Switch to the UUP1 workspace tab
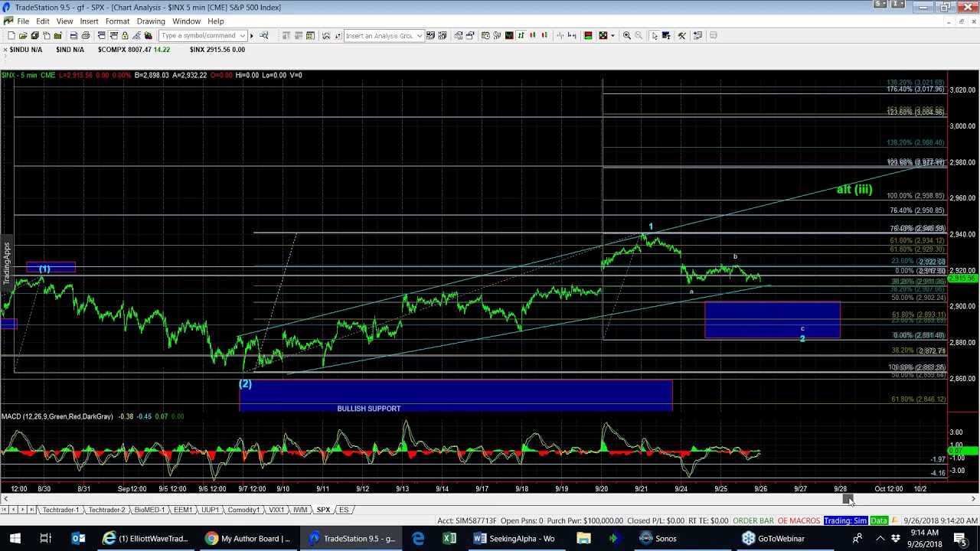This screenshot has width=980, height=551. (211, 510)
